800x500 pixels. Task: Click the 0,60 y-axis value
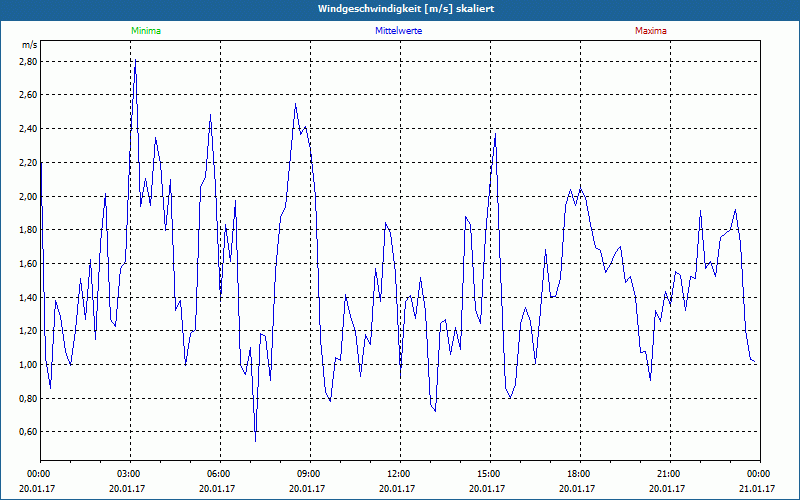pos(29,432)
